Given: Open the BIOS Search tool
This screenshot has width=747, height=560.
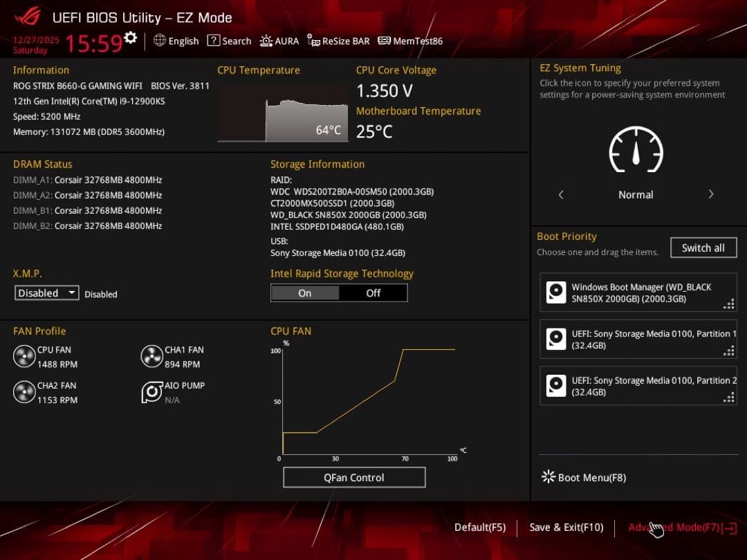Looking at the screenshot, I should 230,41.
